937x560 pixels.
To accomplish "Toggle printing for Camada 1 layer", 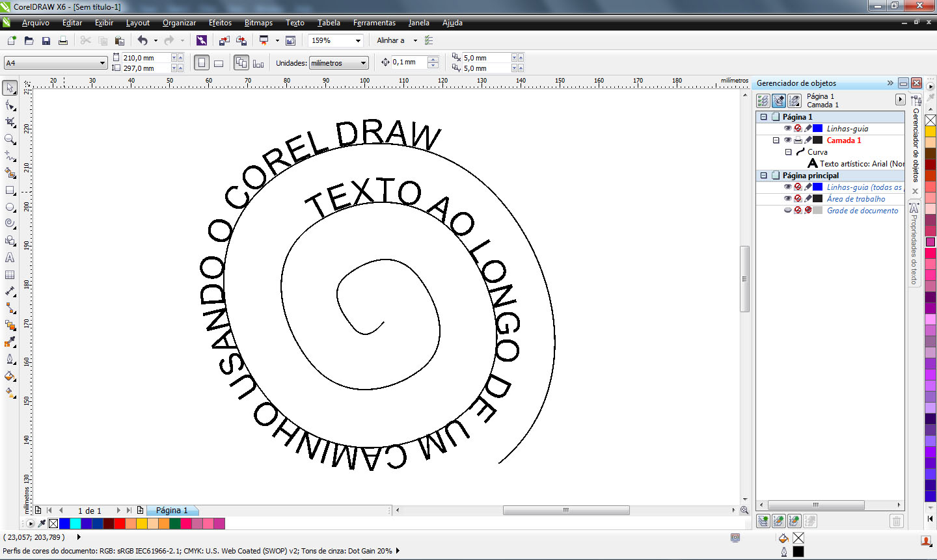I will tap(798, 140).
